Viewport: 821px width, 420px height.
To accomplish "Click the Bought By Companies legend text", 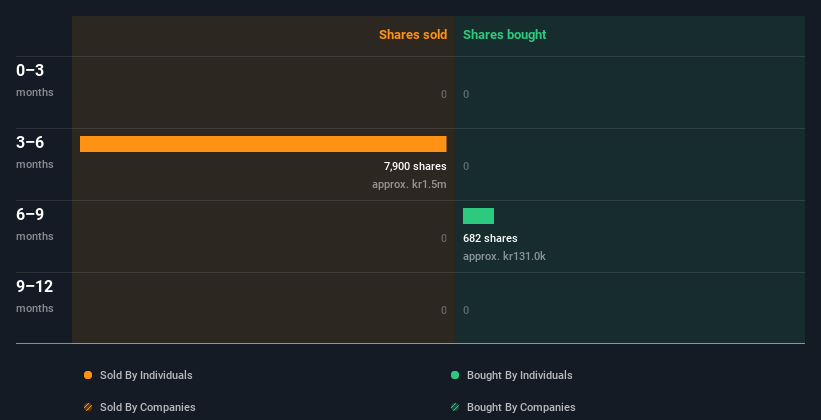I will pos(521,407).
